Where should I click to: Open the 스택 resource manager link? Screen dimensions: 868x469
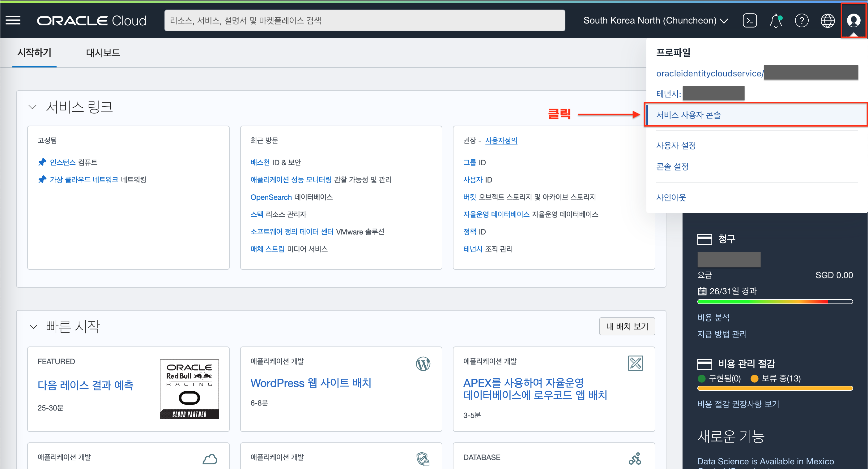[x=257, y=214]
